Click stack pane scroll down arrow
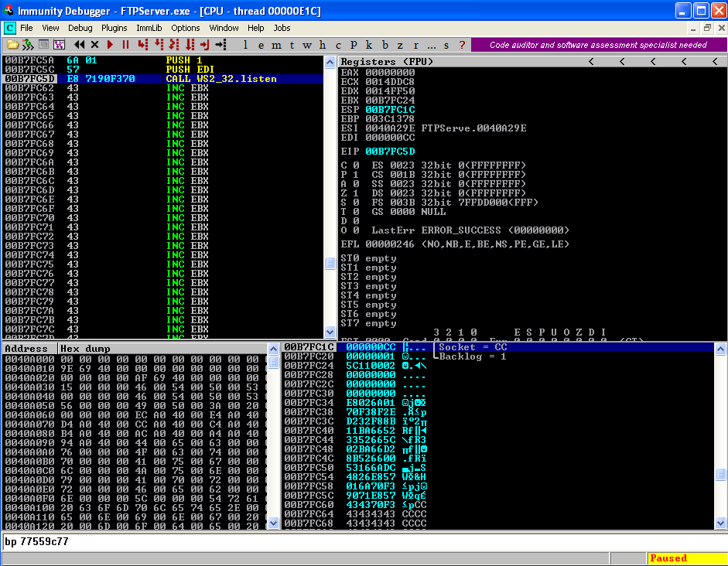 coord(720,523)
